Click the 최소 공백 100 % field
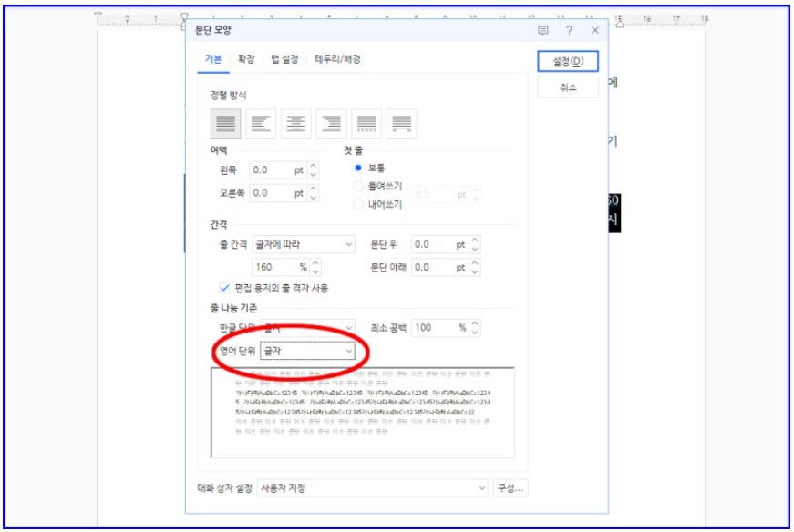The height and width of the screenshot is (532, 794). [x=440, y=328]
